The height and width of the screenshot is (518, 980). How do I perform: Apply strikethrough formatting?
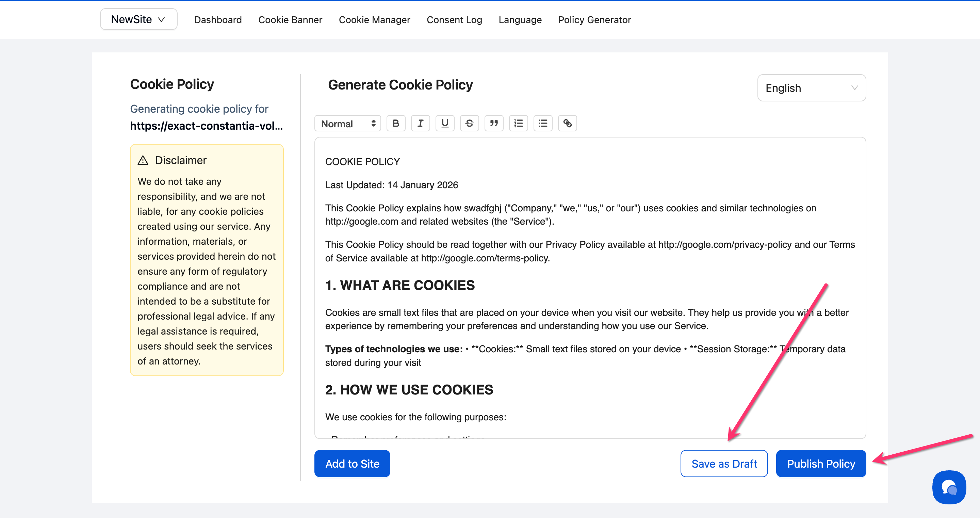(470, 123)
